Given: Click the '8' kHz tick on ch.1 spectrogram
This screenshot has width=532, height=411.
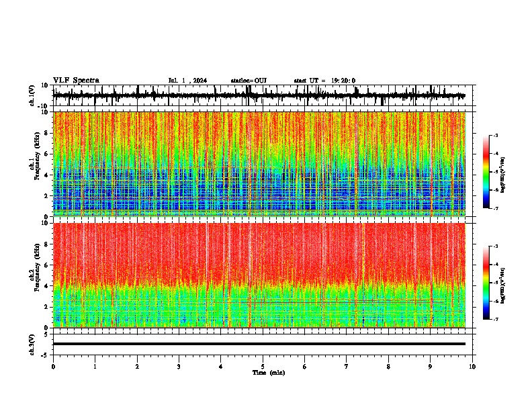Looking at the screenshot, I should [x=47, y=133].
